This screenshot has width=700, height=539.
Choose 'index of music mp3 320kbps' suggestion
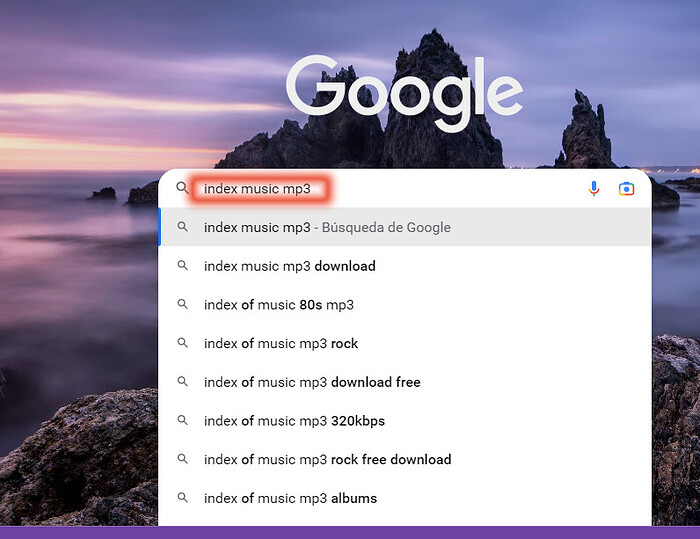[x=405, y=421]
